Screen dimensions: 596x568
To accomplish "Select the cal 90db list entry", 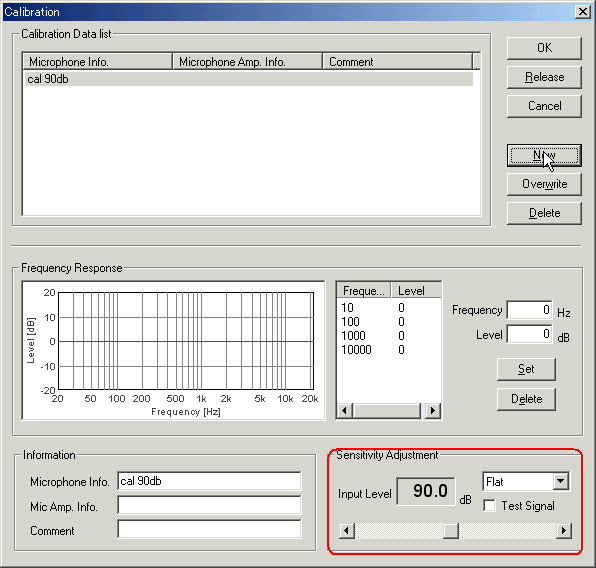I will coord(249,79).
